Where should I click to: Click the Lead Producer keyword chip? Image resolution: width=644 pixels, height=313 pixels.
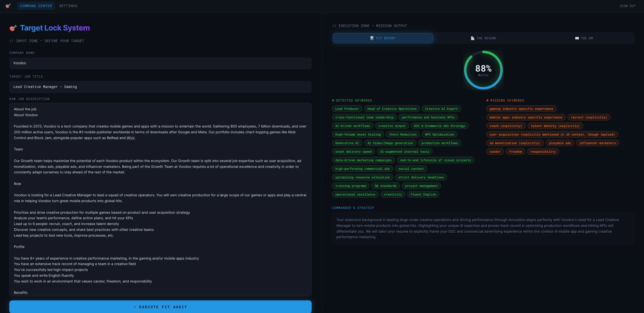tap(347, 109)
